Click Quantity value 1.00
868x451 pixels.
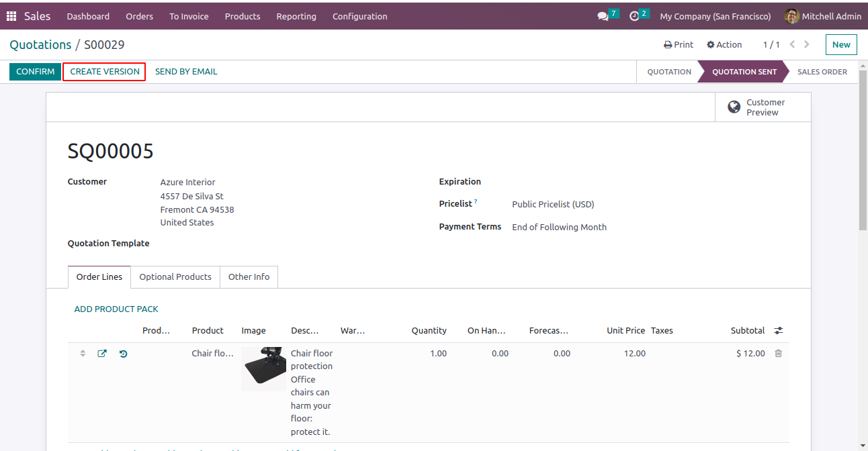tap(438, 353)
